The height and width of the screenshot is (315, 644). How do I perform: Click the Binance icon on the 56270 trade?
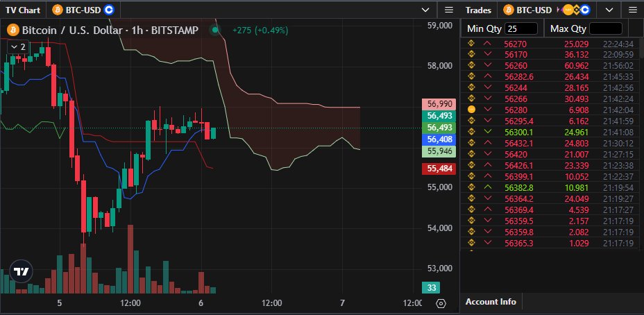click(471, 44)
